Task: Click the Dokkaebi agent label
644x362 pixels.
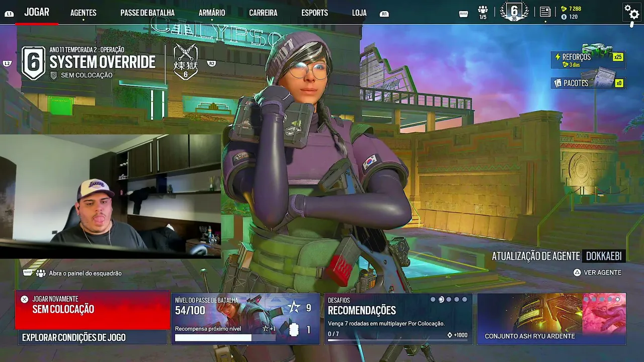Action: [604, 256]
